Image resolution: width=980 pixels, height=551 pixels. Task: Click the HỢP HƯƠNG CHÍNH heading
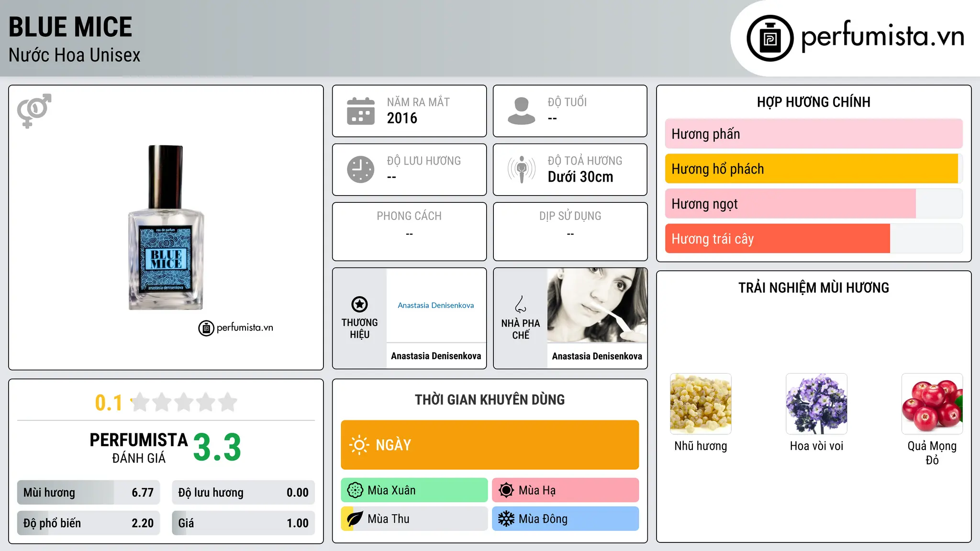pyautogui.click(x=814, y=102)
